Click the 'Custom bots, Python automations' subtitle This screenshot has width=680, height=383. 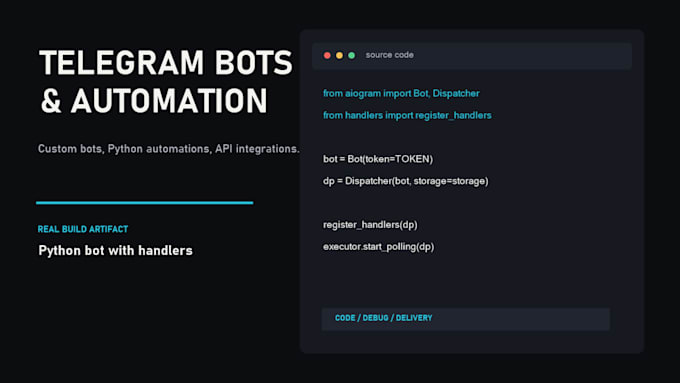click(169, 149)
